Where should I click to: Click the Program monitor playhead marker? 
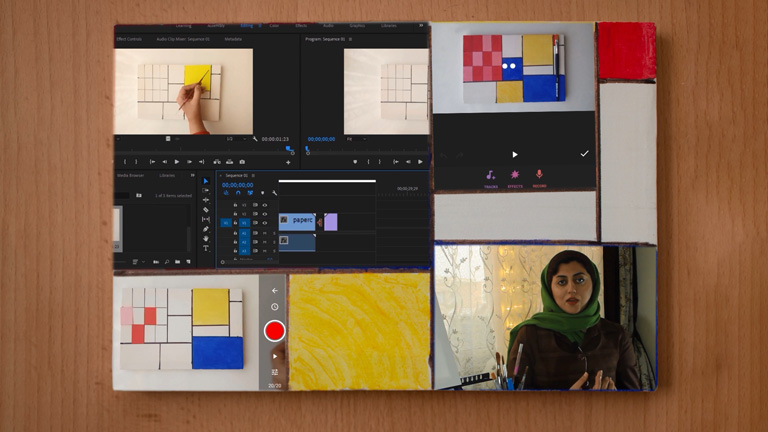(308, 150)
